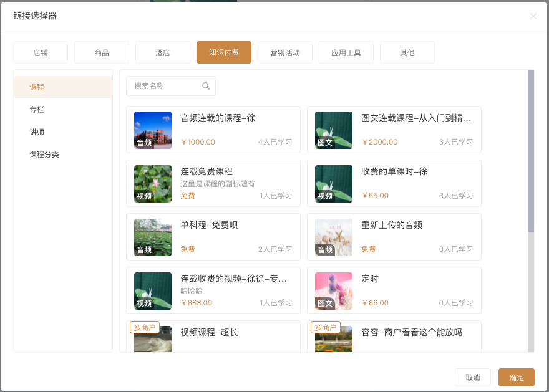The width and height of the screenshot is (549, 392).
Task: Select course title 容容-商户看看这个能放吗
Action: [412, 332]
